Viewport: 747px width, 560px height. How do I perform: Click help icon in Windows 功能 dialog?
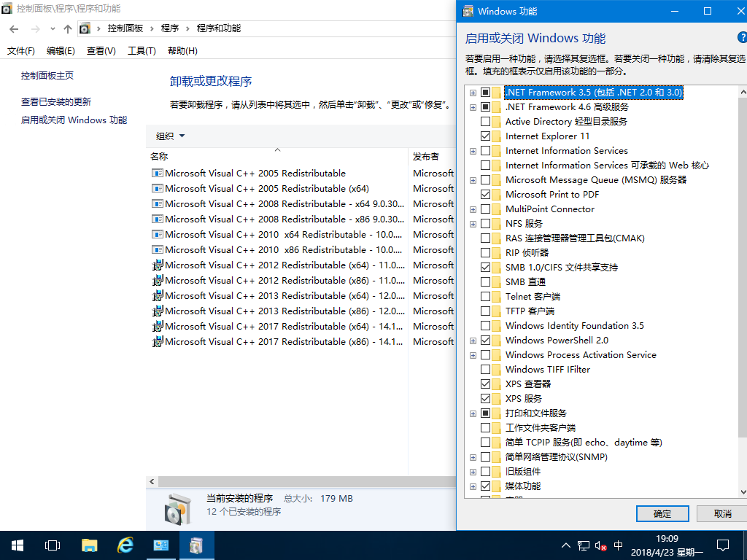point(742,38)
